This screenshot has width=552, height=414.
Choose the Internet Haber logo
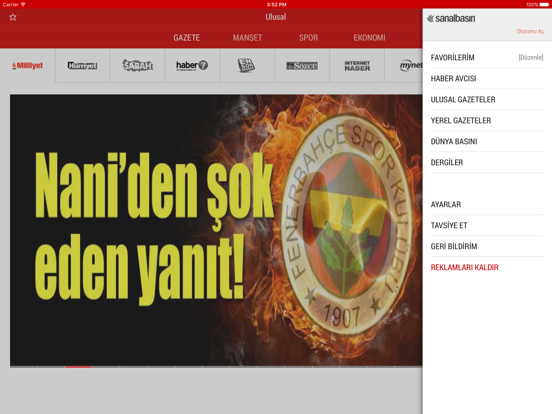tap(357, 66)
